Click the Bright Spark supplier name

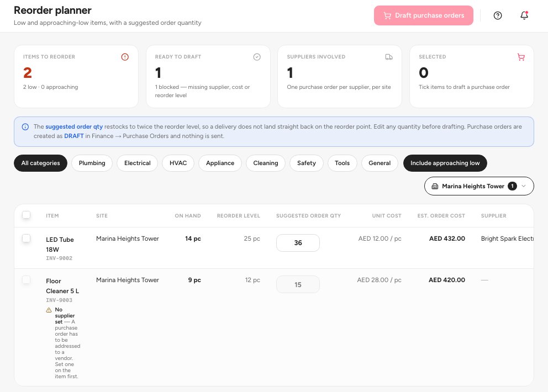507,239
